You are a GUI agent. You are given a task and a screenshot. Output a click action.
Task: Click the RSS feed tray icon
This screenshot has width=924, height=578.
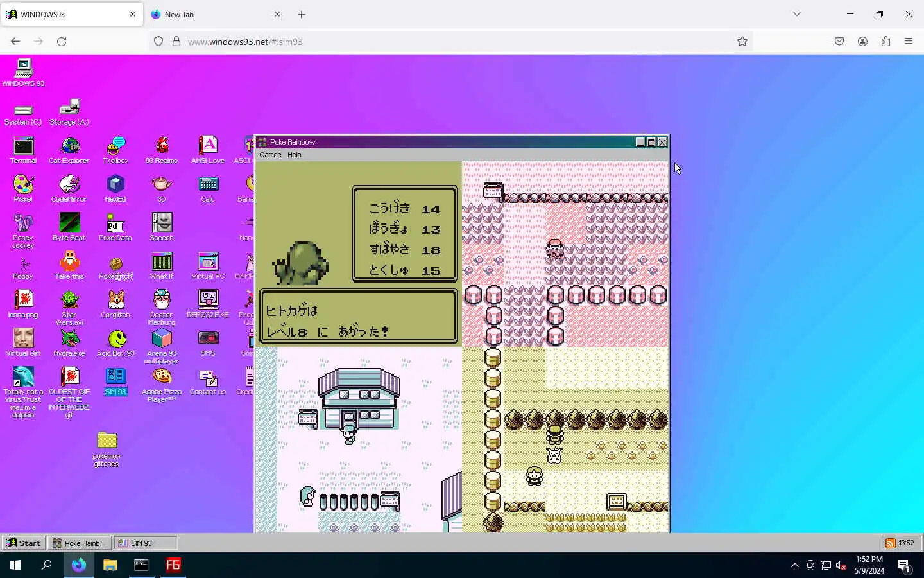891,543
